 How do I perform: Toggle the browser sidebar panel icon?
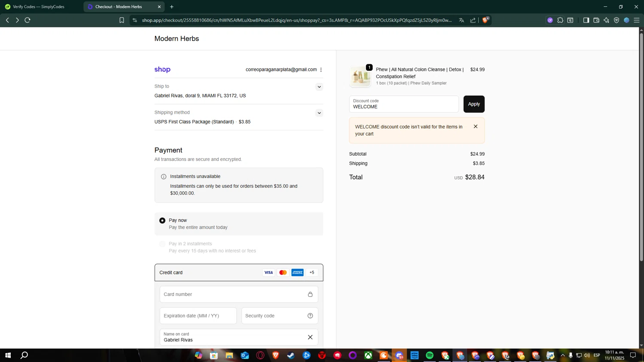[x=586, y=20]
